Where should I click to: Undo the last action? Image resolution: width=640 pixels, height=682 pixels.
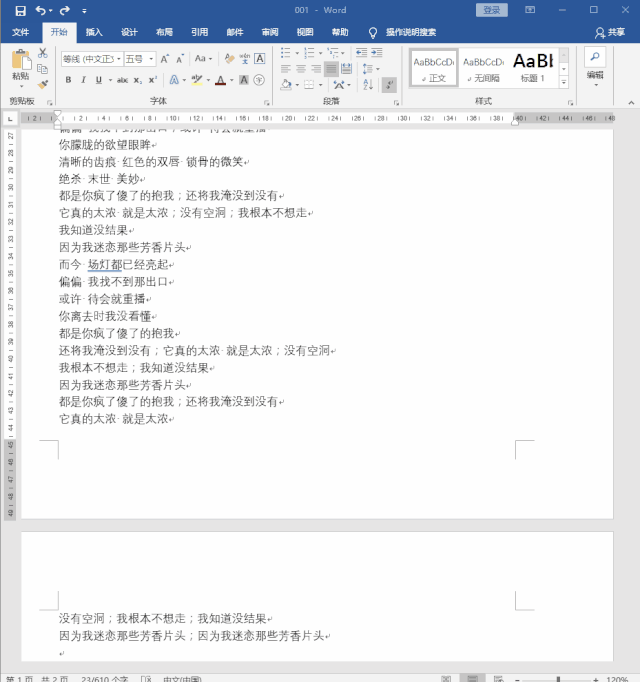coord(41,10)
